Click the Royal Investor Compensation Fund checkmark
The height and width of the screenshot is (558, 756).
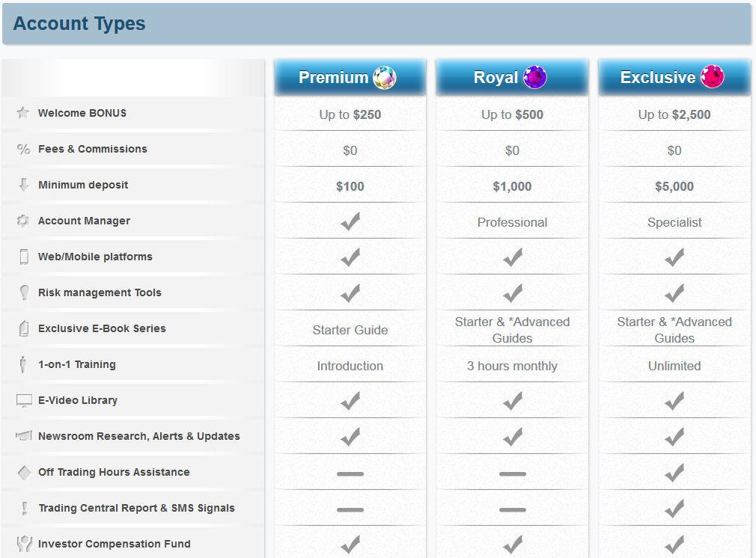513,545
